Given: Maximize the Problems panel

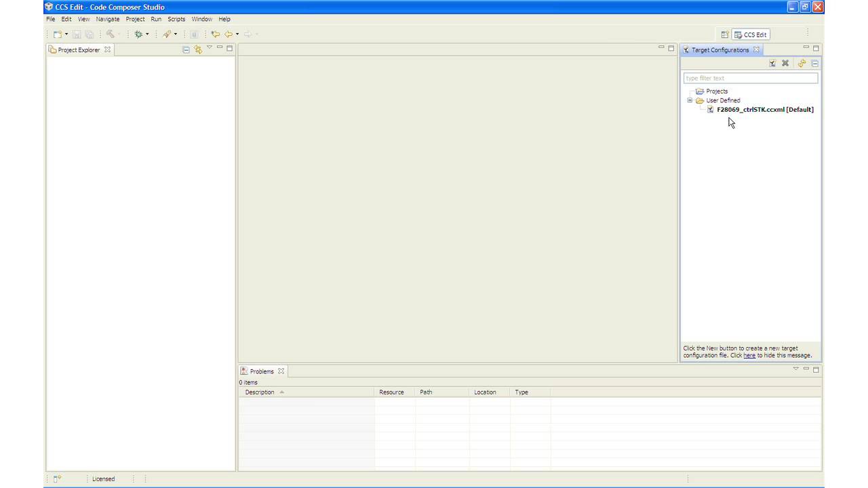Looking at the screenshot, I should click(816, 369).
